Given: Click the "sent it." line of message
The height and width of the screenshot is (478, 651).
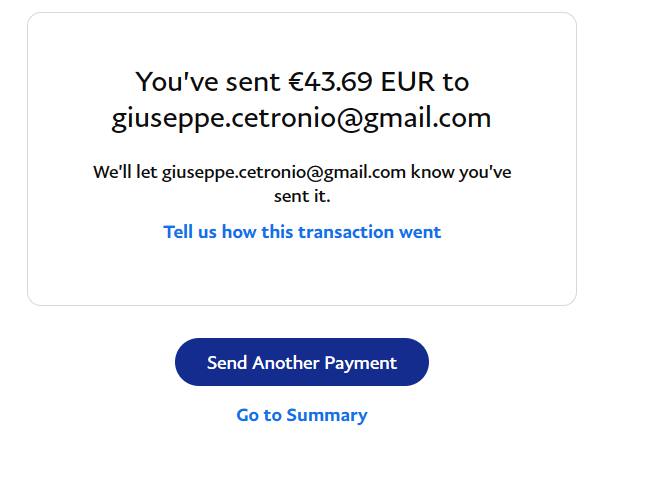Looking at the screenshot, I should click(x=301, y=196).
